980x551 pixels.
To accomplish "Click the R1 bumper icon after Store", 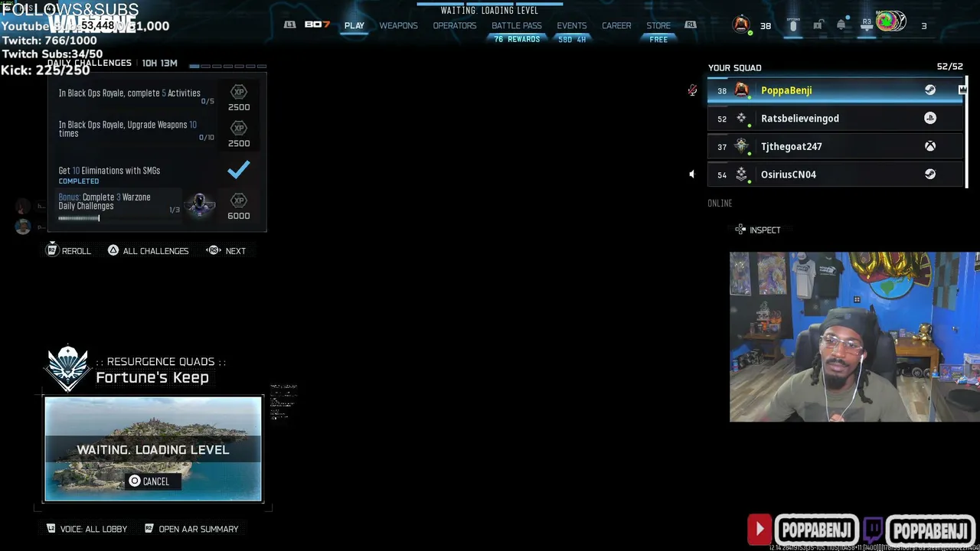I will click(x=691, y=25).
